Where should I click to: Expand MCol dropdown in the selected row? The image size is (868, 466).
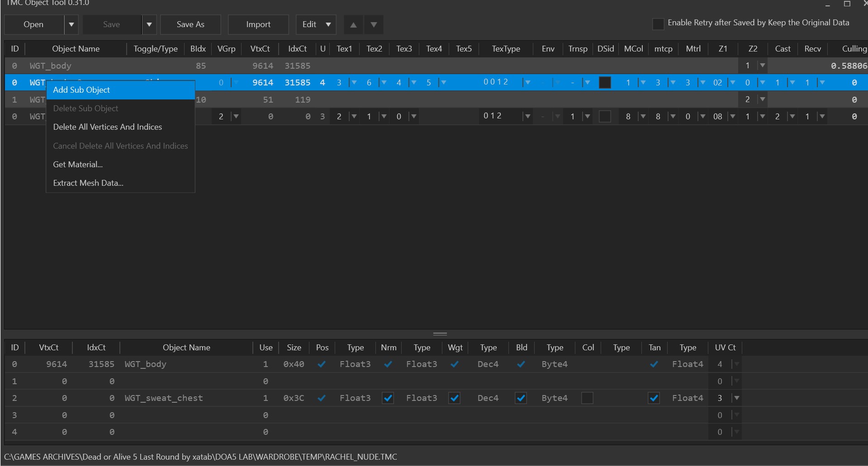coord(642,83)
